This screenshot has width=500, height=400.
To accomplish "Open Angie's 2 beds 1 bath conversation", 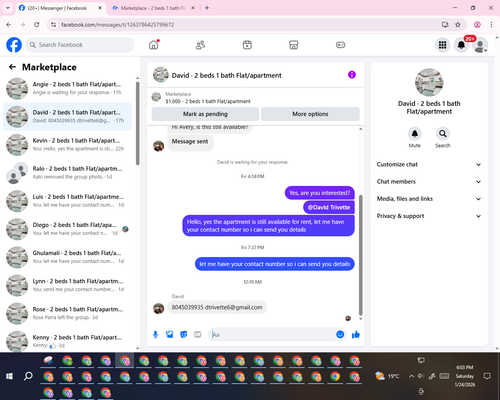I will (x=67, y=88).
